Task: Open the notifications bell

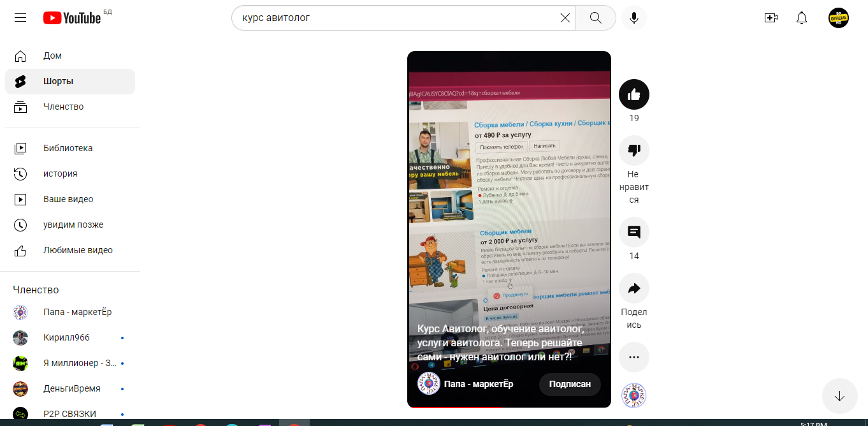Action: click(802, 18)
